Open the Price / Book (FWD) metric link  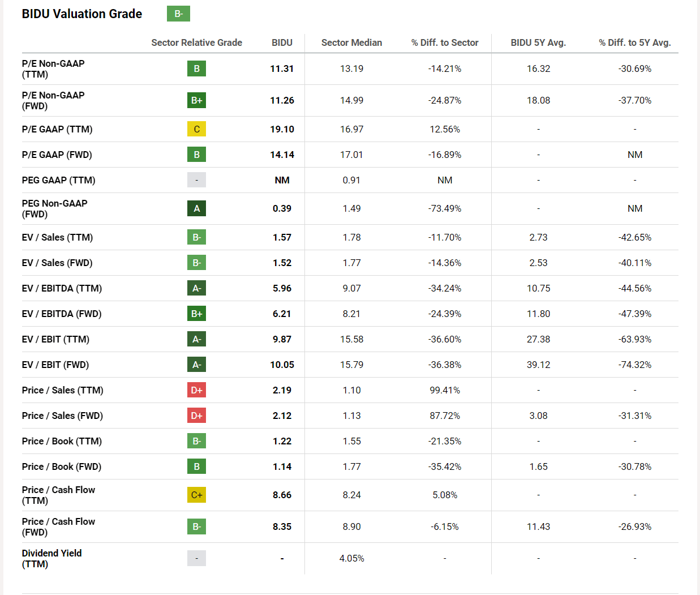point(62,466)
